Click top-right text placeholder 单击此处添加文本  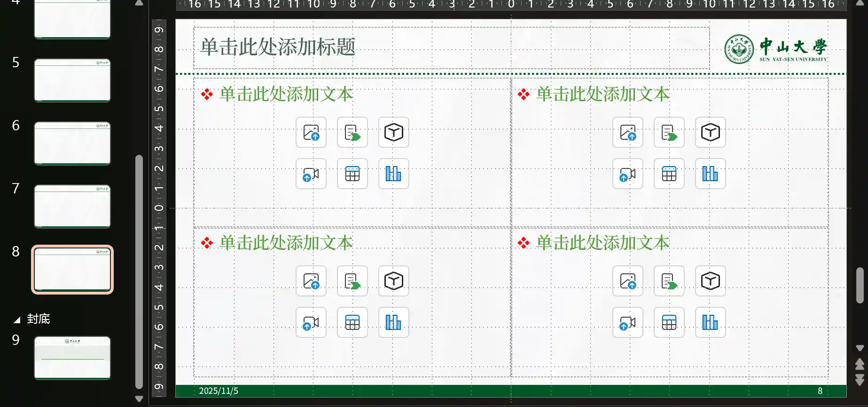602,95
